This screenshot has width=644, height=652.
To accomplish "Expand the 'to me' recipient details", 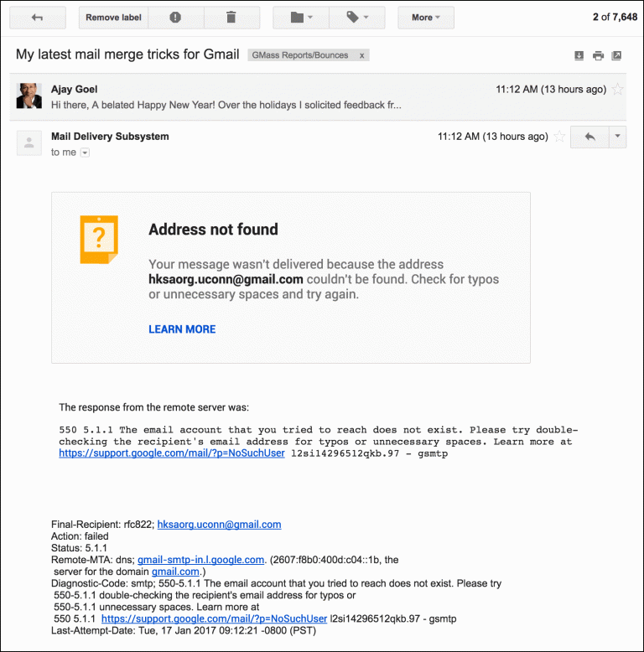I will click(x=85, y=153).
